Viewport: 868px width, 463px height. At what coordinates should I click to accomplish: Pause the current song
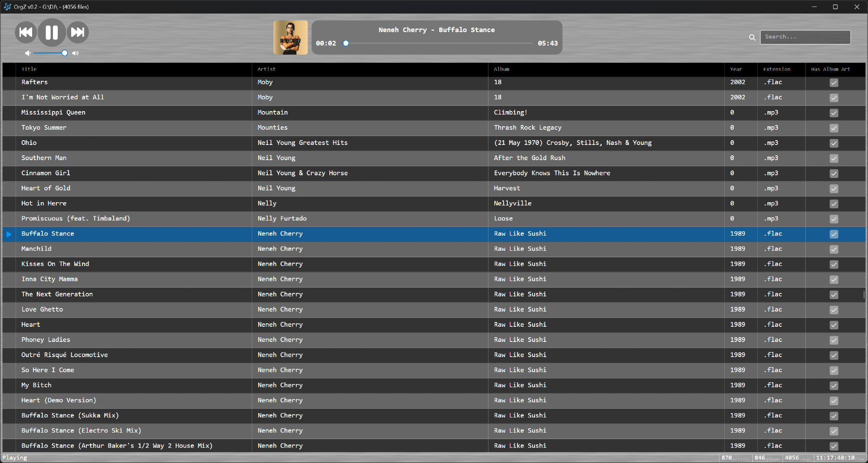(52, 33)
